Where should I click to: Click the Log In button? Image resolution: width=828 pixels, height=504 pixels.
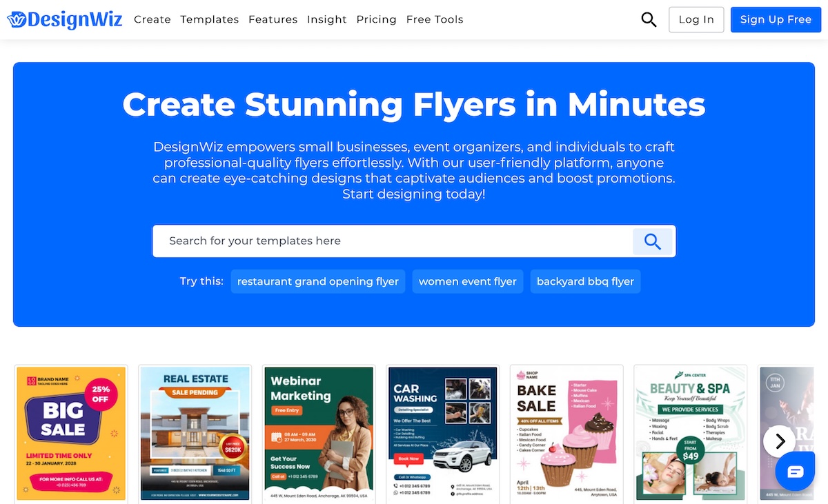point(696,19)
